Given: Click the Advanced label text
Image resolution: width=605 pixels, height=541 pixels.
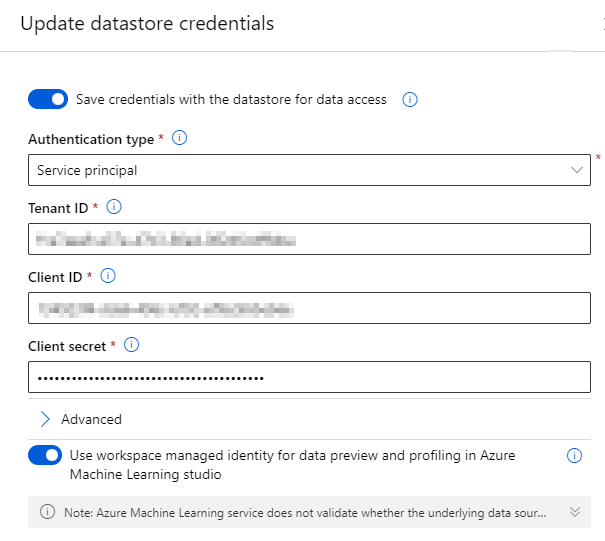Looking at the screenshot, I should pos(91,419).
